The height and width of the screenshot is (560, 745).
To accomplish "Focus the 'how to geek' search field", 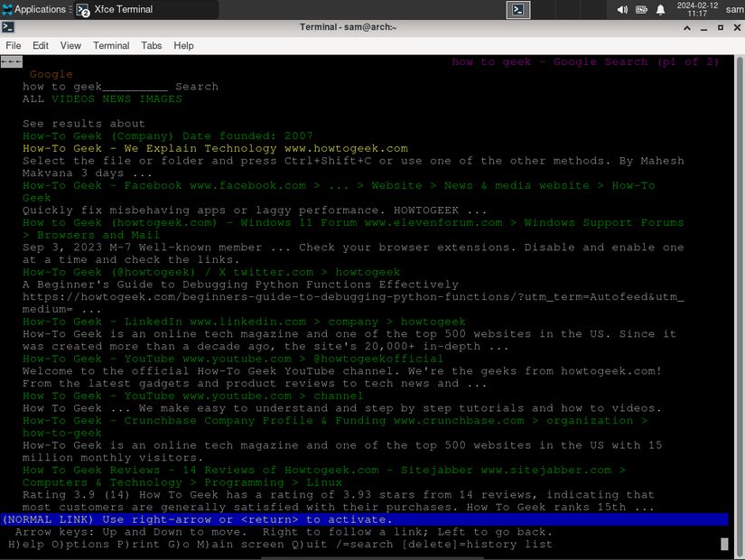I will [x=95, y=87].
